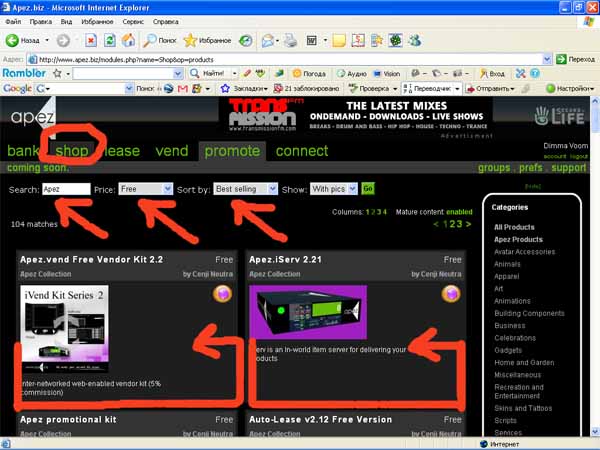The width and height of the screenshot is (600, 450).
Task: Open the Файл menu
Action: click(x=13, y=22)
